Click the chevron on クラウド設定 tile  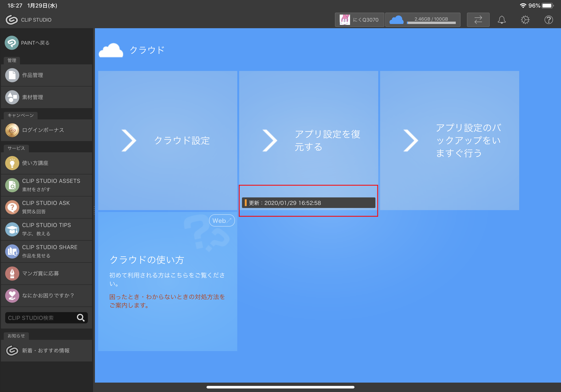pyautogui.click(x=129, y=140)
